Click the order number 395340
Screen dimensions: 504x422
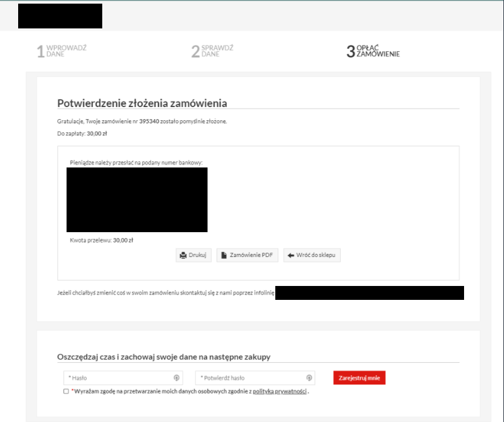pos(149,122)
